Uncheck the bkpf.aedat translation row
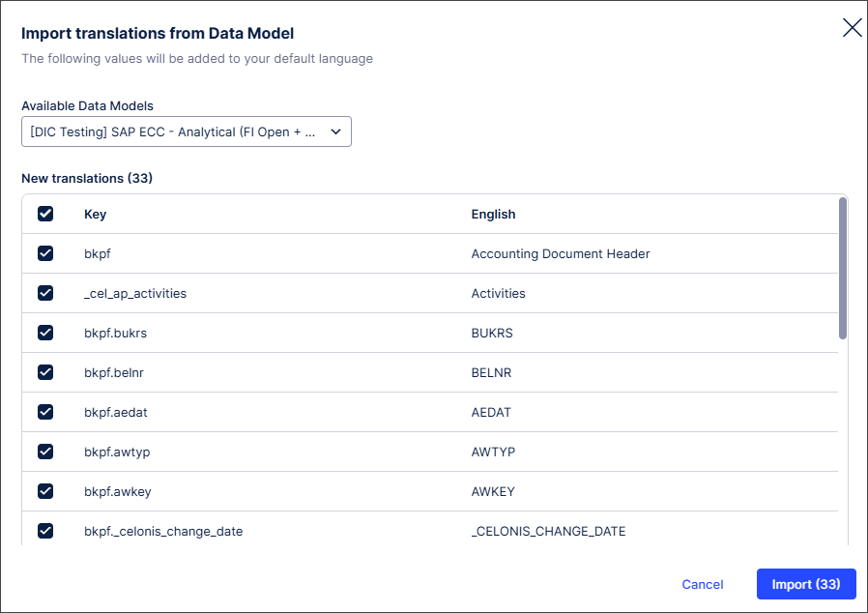868x613 pixels. coord(45,412)
